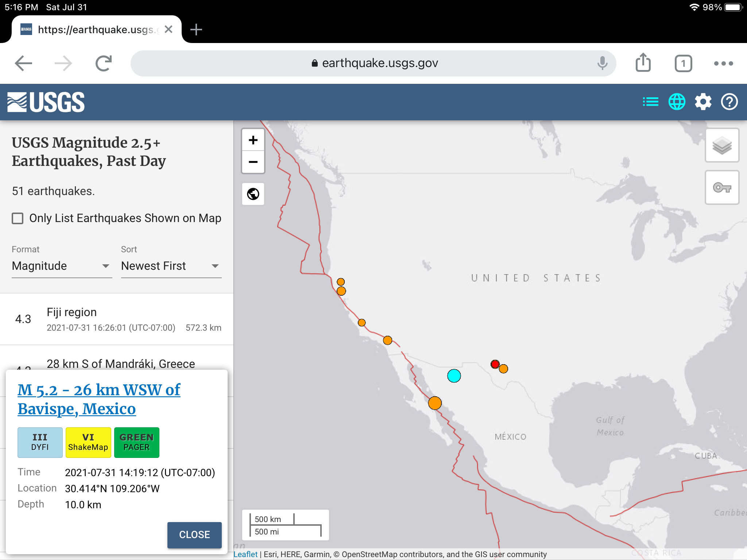Open the Leaflet attribution link
This screenshot has height=560, width=747.
pyautogui.click(x=245, y=554)
